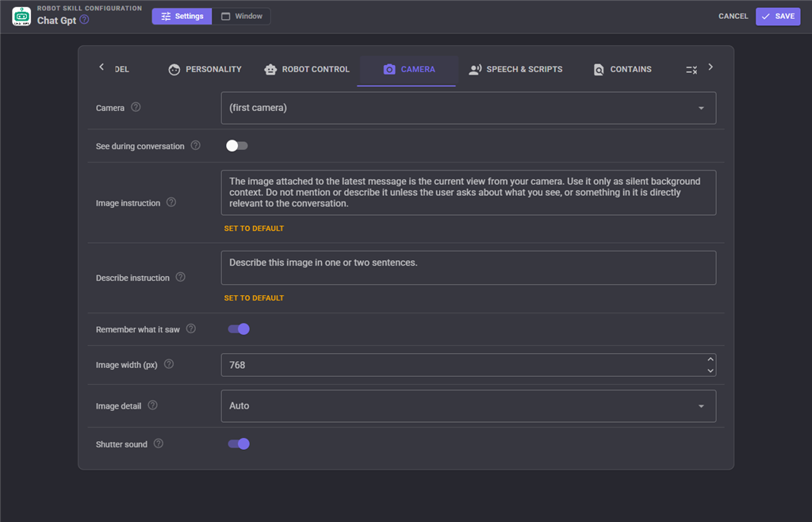Viewport: 812px width, 522px height.
Task: Select the Camera tab
Action: click(x=409, y=69)
